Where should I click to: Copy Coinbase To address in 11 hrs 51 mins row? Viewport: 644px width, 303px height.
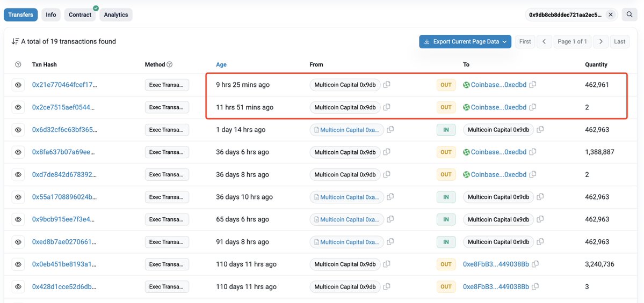point(533,107)
